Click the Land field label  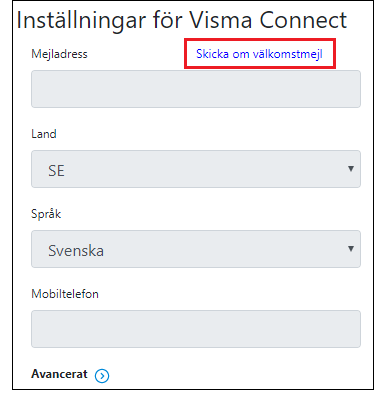tap(44, 134)
